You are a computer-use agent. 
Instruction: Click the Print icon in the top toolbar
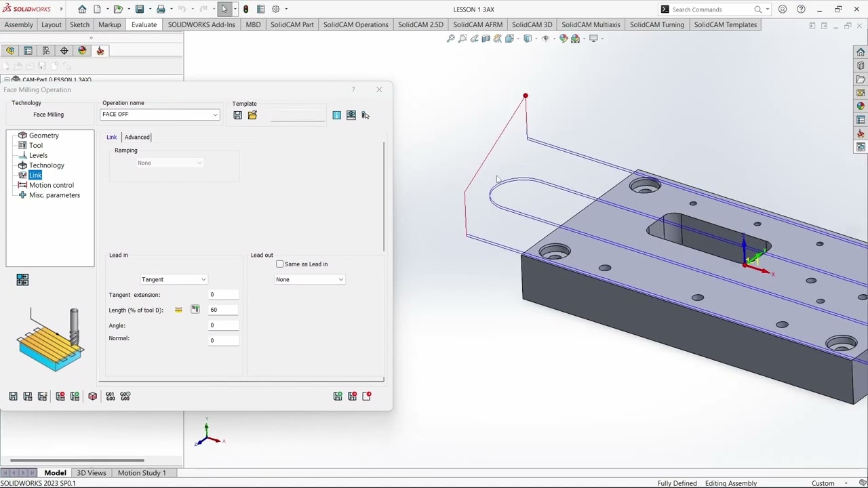pos(161,9)
